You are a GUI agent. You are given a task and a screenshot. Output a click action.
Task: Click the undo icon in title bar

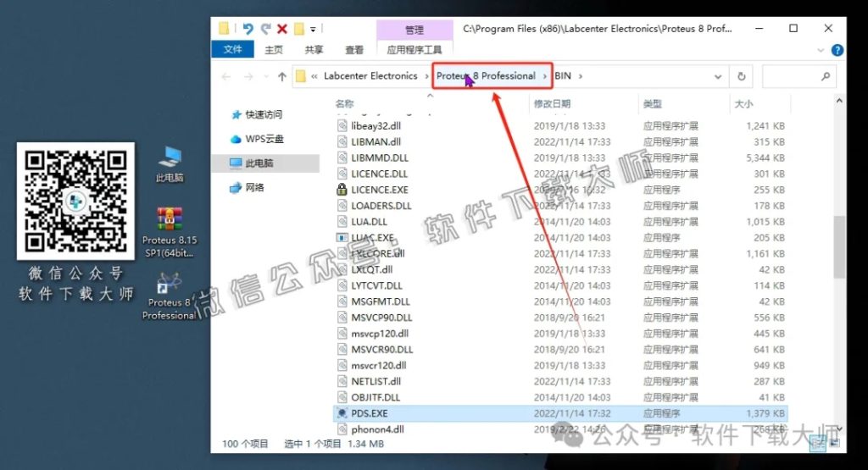point(248,29)
